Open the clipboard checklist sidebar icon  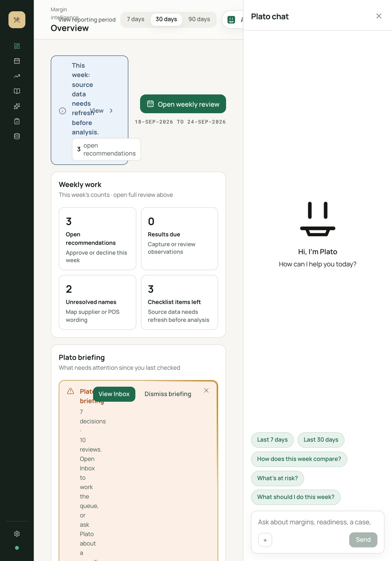point(17,121)
